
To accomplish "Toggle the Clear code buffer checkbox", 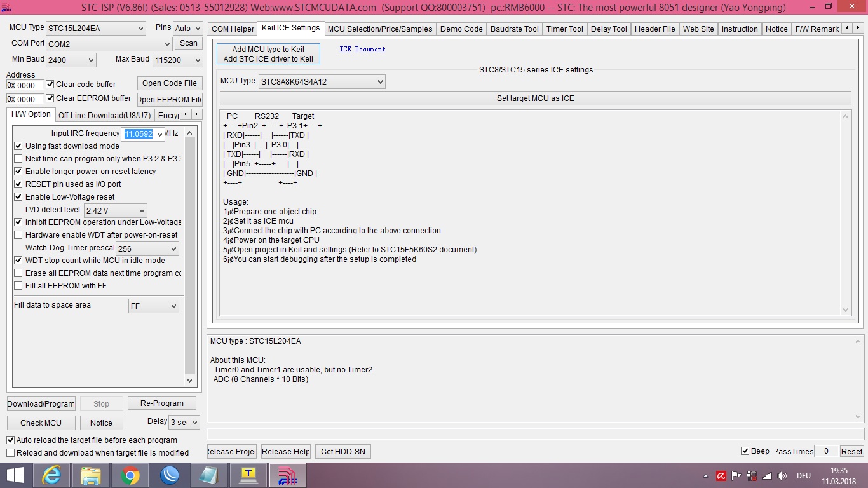I will (50, 84).
